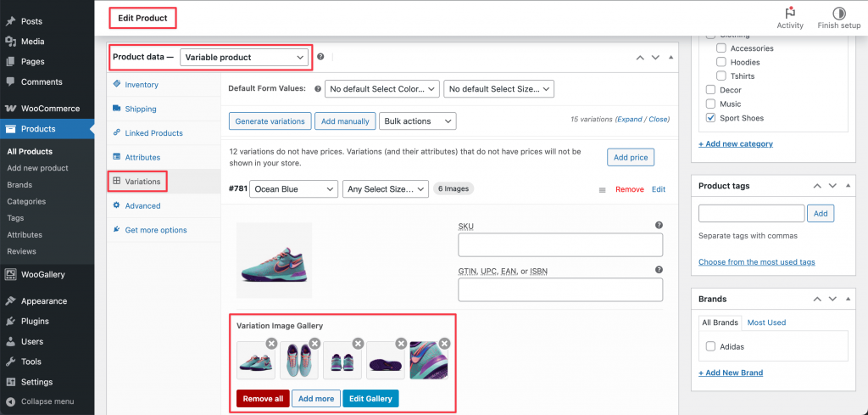Check the Accessories category
868x415 pixels.
[721, 48]
